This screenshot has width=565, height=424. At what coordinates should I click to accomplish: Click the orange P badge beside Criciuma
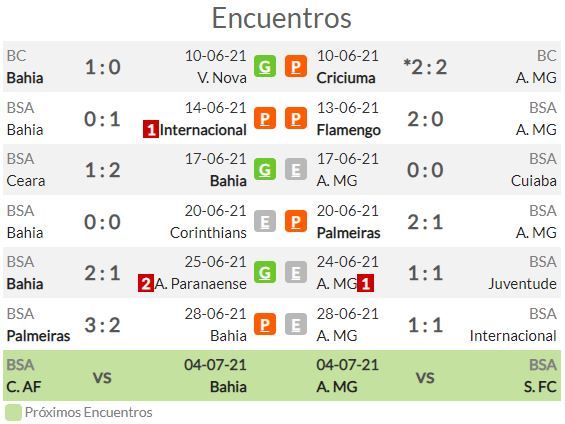[x=296, y=66]
